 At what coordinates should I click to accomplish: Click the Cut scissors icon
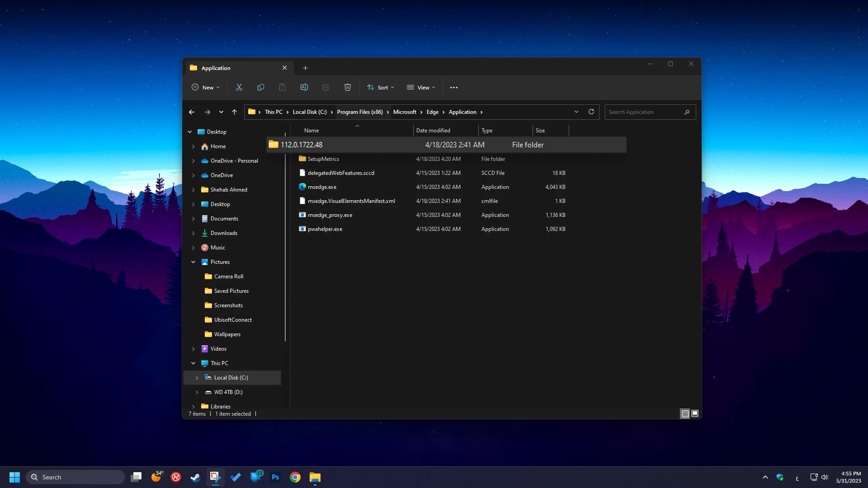click(239, 87)
